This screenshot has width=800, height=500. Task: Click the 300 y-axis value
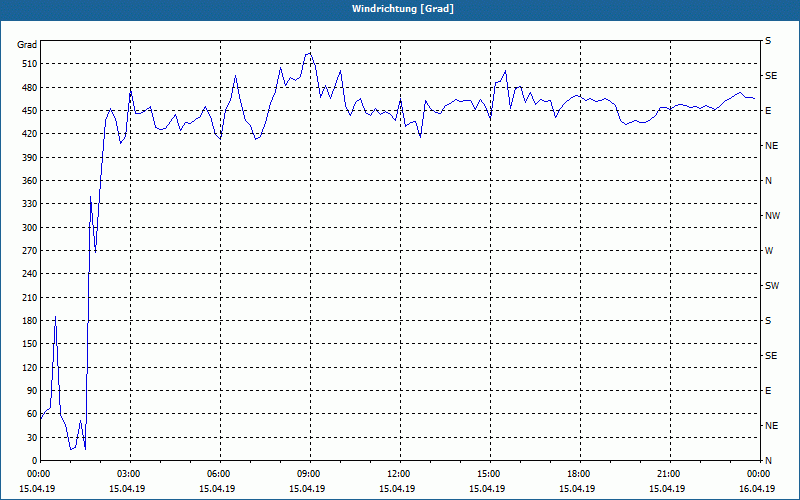(x=30, y=228)
